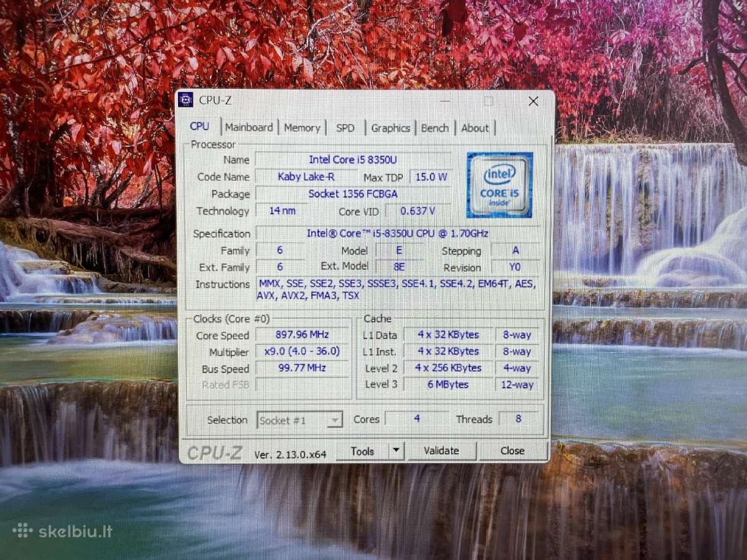Click the Technology value 14 nm
Viewport: 747px width, 560px height.
point(282,211)
